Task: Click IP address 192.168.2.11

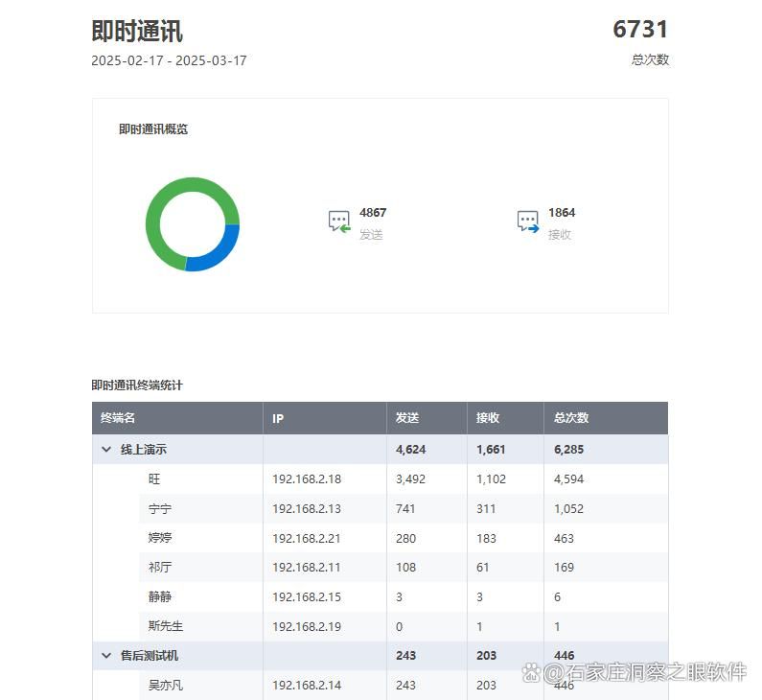Action: click(307, 568)
